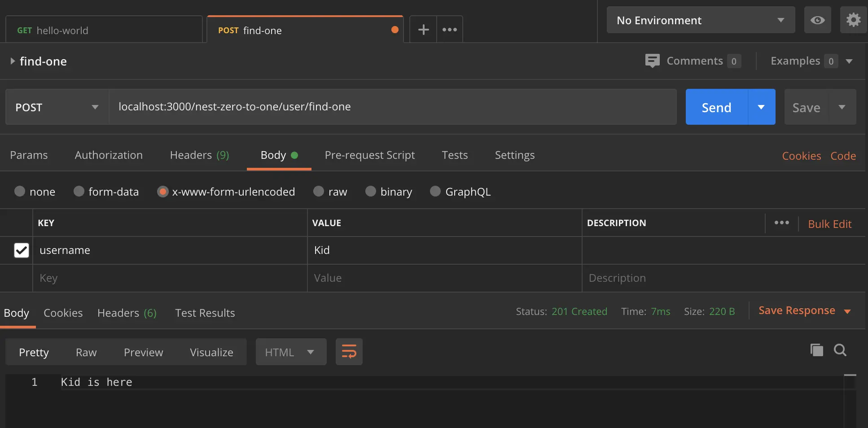Image resolution: width=868 pixels, height=428 pixels.
Task: Click the username key cell
Action: point(170,250)
